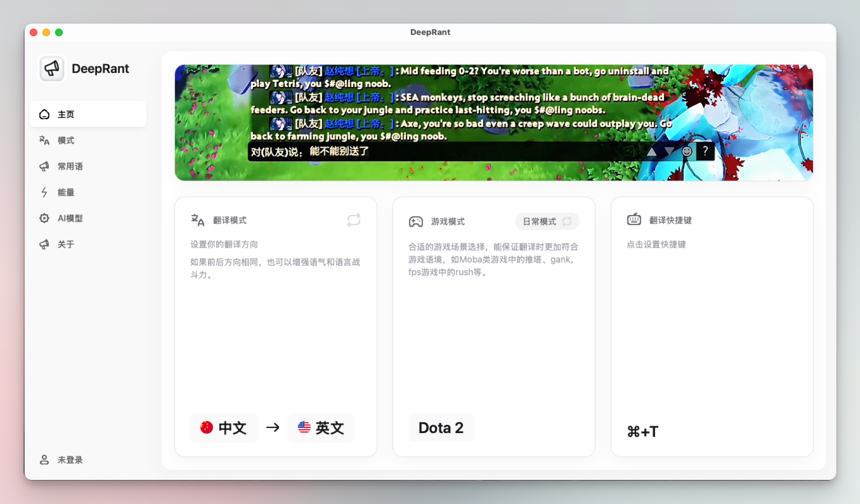860x504 pixels.
Task: Click the ⌘+T shortcut to change it
Action: [642, 432]
